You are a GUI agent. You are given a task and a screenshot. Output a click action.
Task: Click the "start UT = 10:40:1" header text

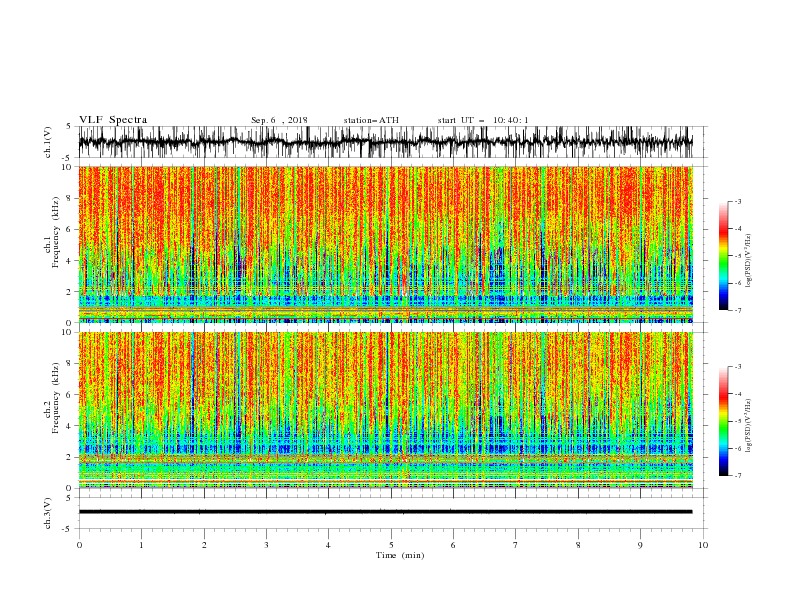(483, 120)
